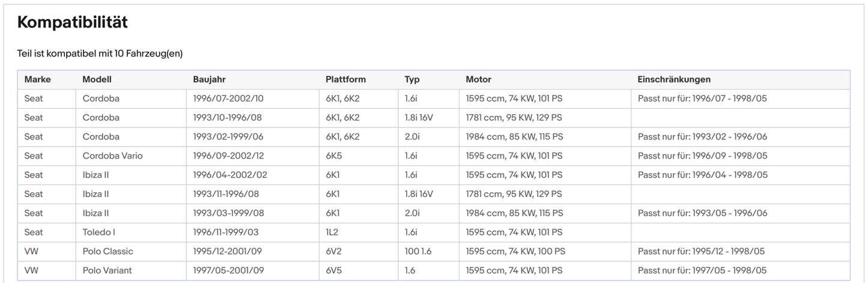Screen dimensions: 868x283
Task: Select the '1595 ccm, 74 KW, 100 PS' cell
Action: pyautogui.click(x=515, y=251)
